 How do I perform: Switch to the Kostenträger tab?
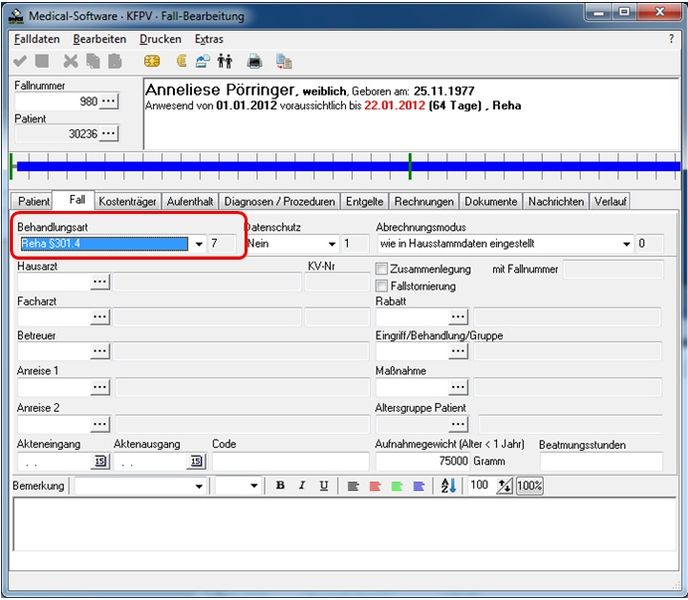click(x=128, y=201)
